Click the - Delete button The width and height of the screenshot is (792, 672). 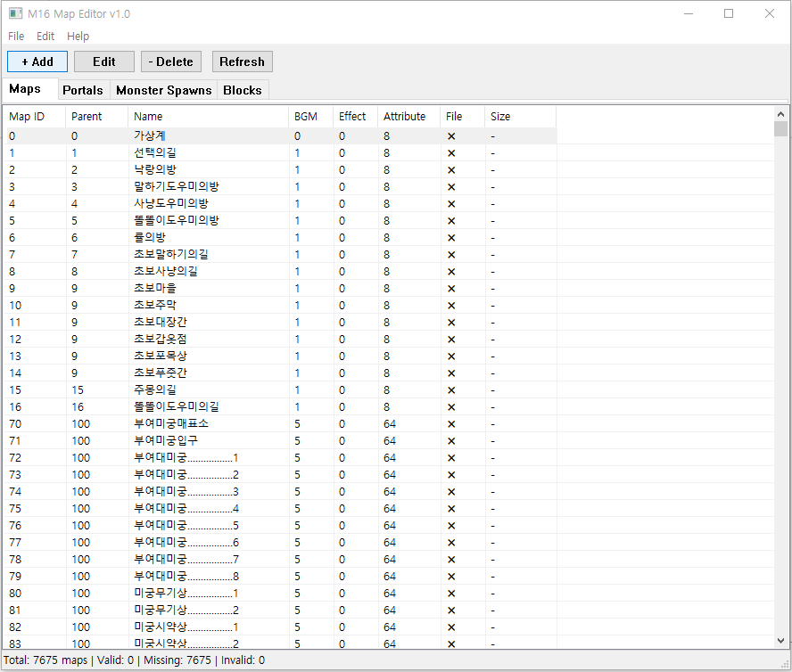pyautogui.click(x=171, y=61)
